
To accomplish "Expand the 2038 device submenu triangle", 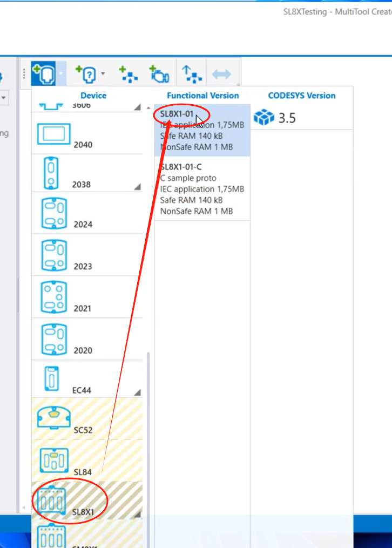I will pyautogui.click(x=137, y=186).
